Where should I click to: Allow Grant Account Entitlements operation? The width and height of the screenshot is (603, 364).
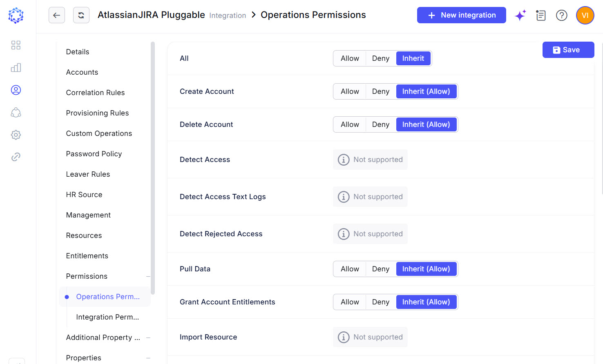350,302
